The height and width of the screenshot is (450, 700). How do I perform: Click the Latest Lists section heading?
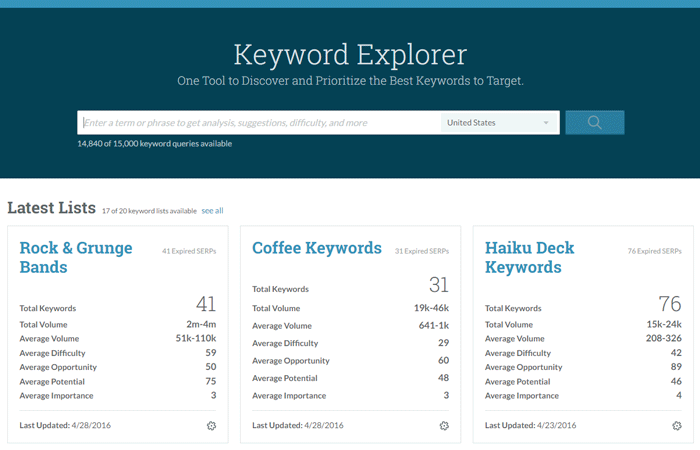coord(51,208)
